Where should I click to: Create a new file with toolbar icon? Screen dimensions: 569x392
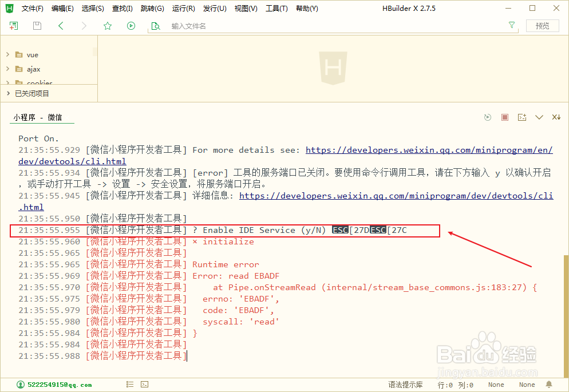pyautogui.click(x=14, y=26)
